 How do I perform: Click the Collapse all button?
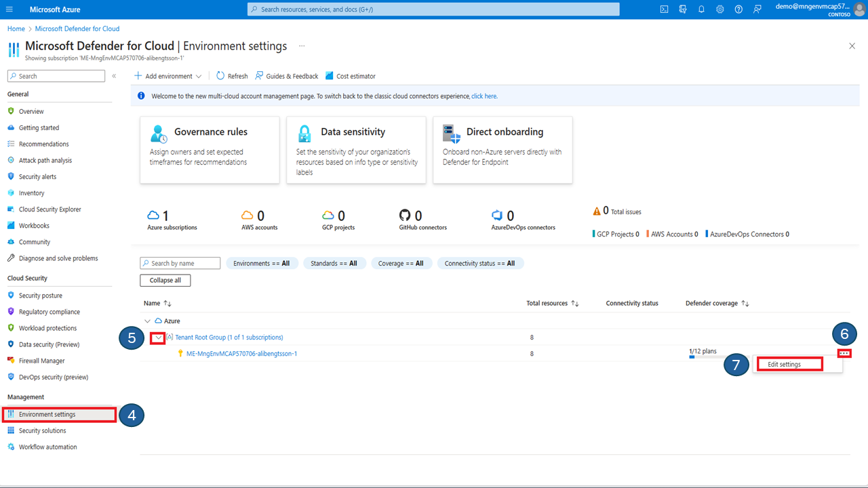pos(165,280)
